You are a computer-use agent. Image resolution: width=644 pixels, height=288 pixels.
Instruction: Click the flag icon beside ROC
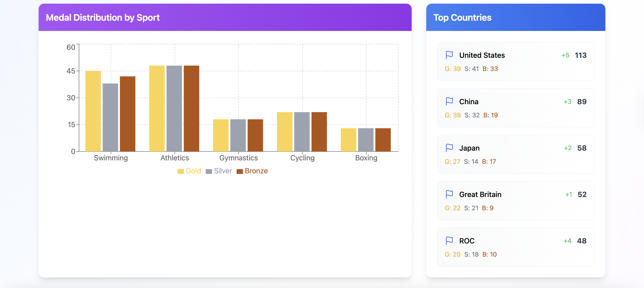[x=449, y=240]
